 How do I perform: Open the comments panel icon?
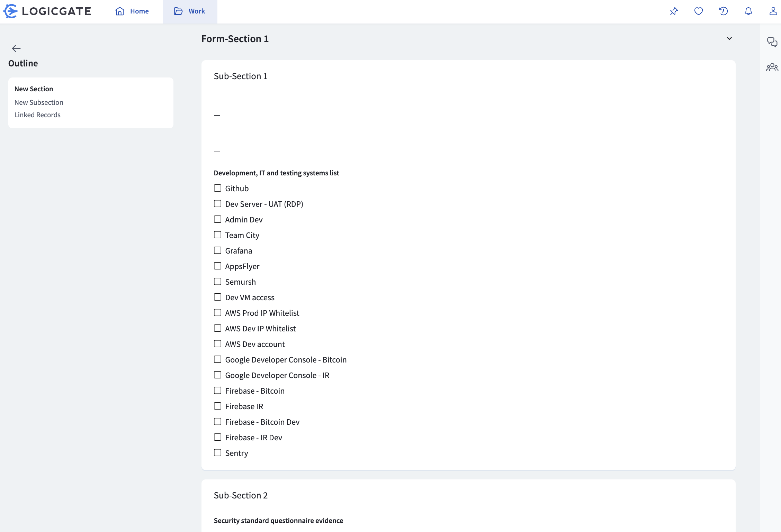pos(772,42)
